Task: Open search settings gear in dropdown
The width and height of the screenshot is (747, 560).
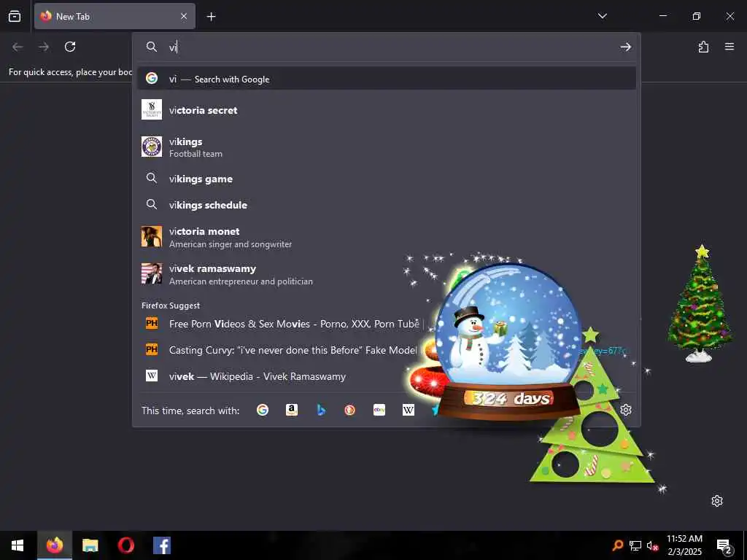Action: (x=626, y=410)
